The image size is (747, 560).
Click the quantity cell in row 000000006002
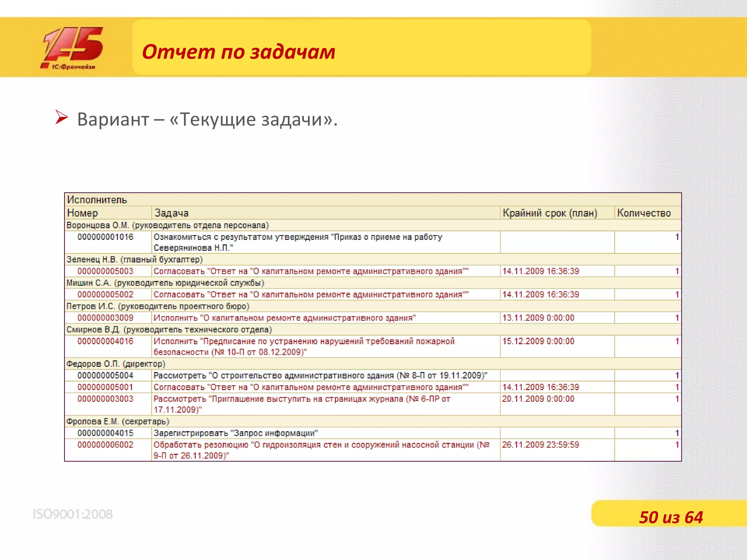click(648, 450)
